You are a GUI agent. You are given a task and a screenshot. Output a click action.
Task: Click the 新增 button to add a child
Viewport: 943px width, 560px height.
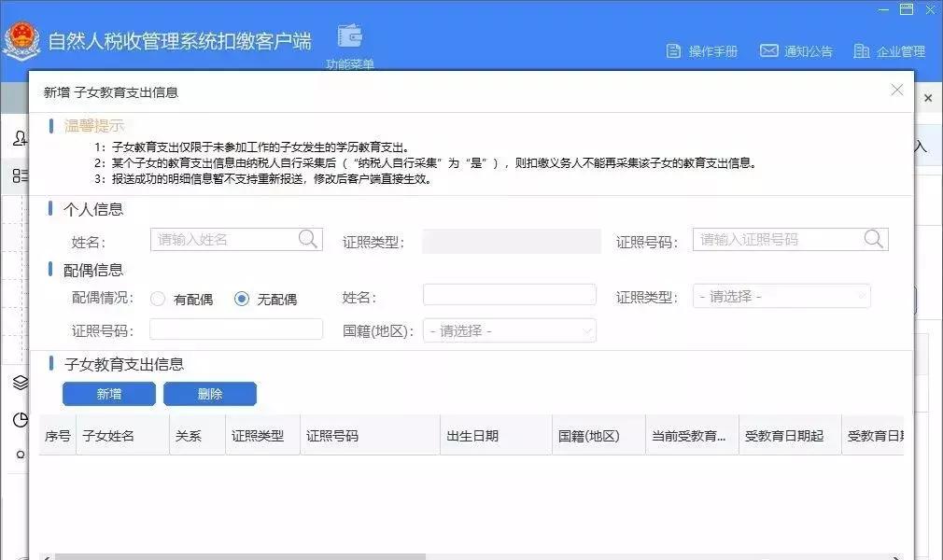(x=109, y=393)
